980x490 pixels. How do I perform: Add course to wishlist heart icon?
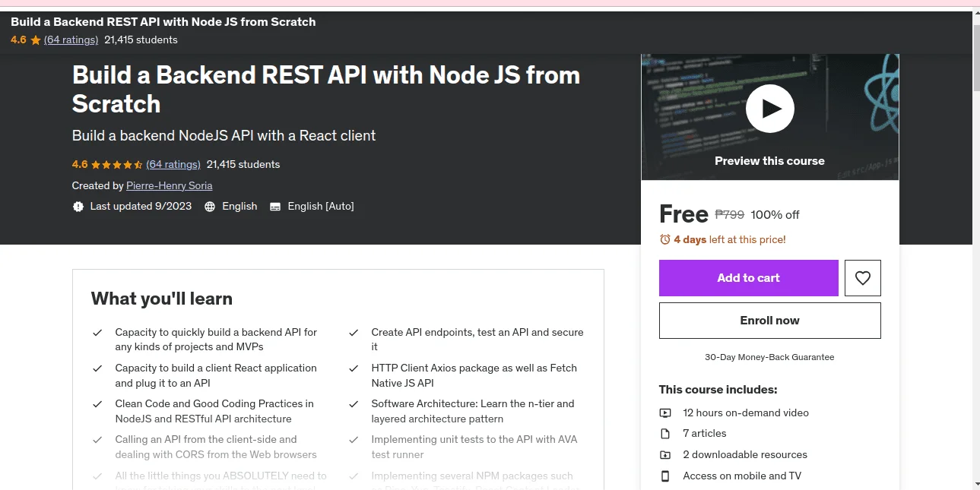click(x=862, y=278)
